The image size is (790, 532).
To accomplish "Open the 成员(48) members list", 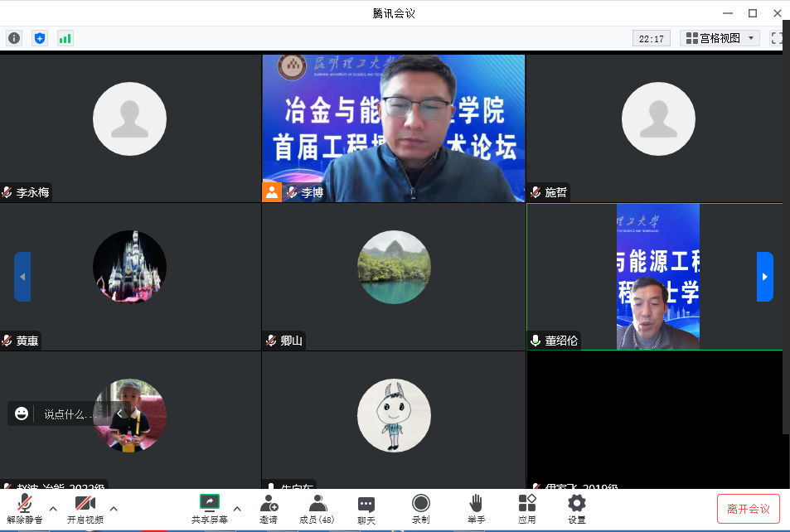I will [x=317, y=508].
